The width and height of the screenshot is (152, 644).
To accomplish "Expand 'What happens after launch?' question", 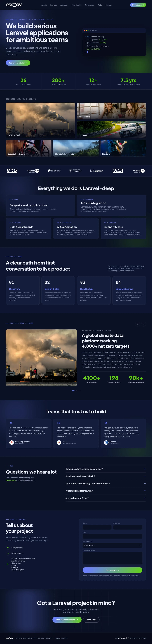I will [x=106, y=491].
